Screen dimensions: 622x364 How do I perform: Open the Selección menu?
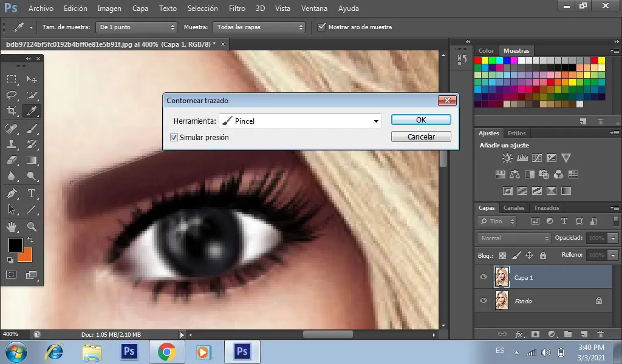point(202,8)
